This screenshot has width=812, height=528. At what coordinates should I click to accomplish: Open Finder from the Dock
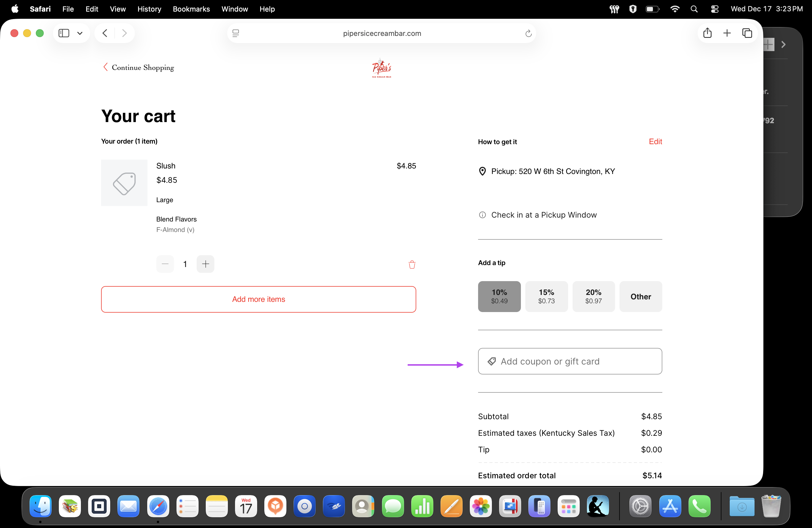(40, 506)
